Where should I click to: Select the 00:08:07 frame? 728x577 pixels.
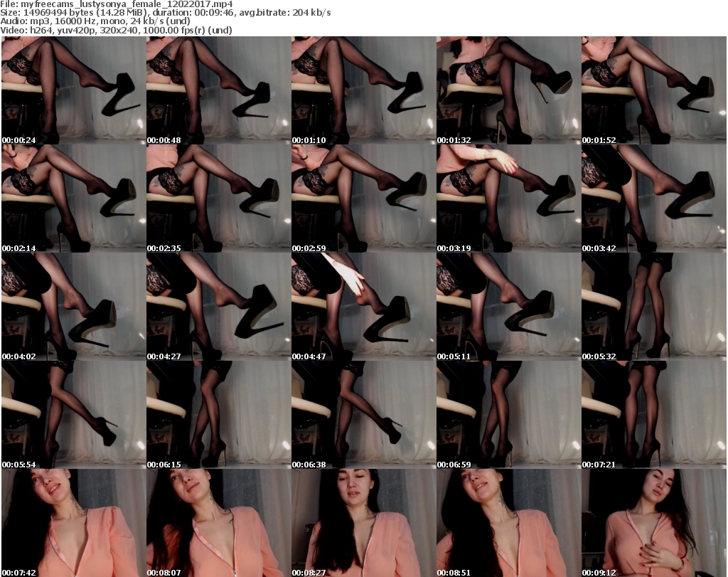point(219,523)
